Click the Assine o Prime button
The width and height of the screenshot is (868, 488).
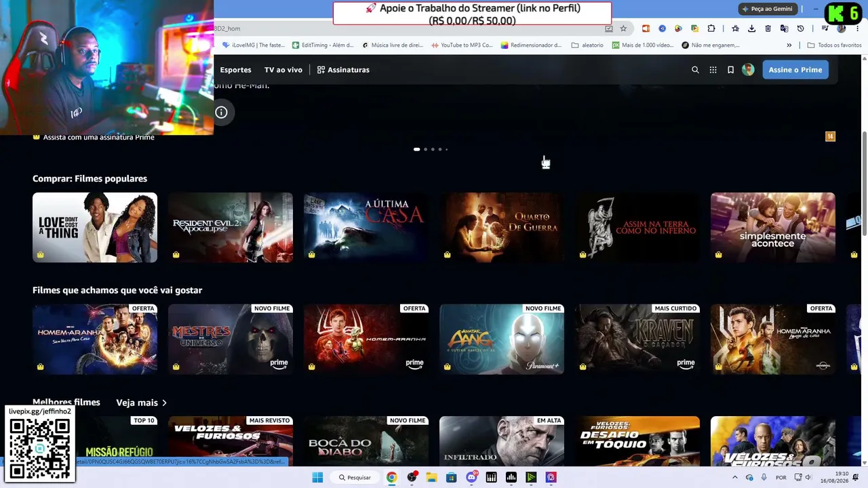[795, 70]
